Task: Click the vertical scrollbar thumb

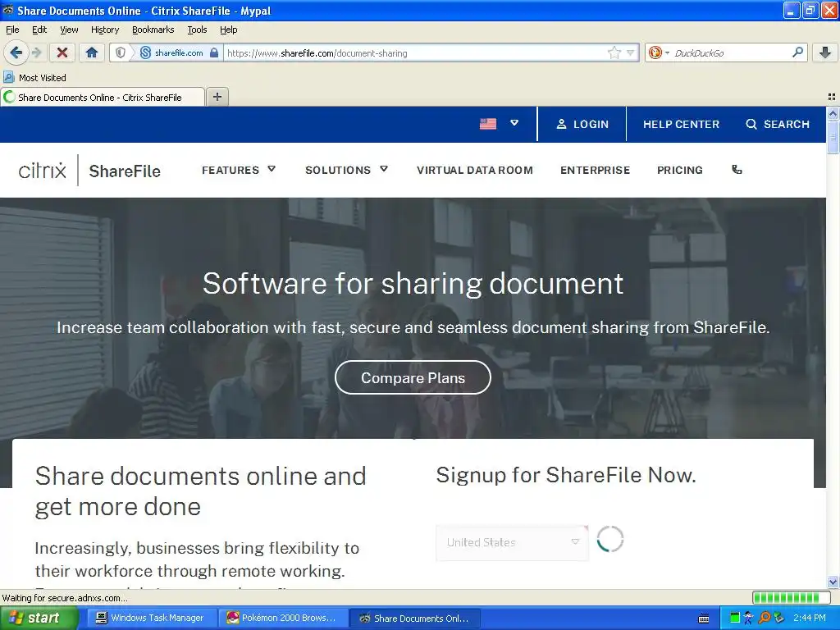Action: (833, 137)
